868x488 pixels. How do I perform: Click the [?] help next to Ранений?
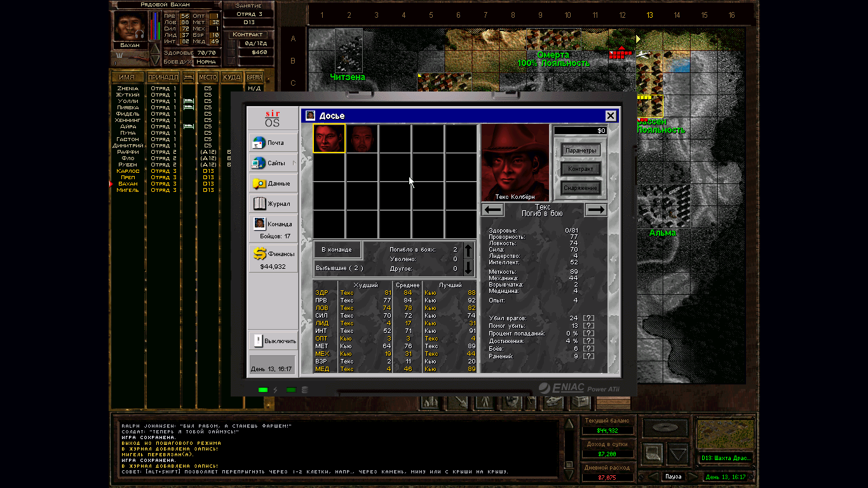click(x=588, y=356)
